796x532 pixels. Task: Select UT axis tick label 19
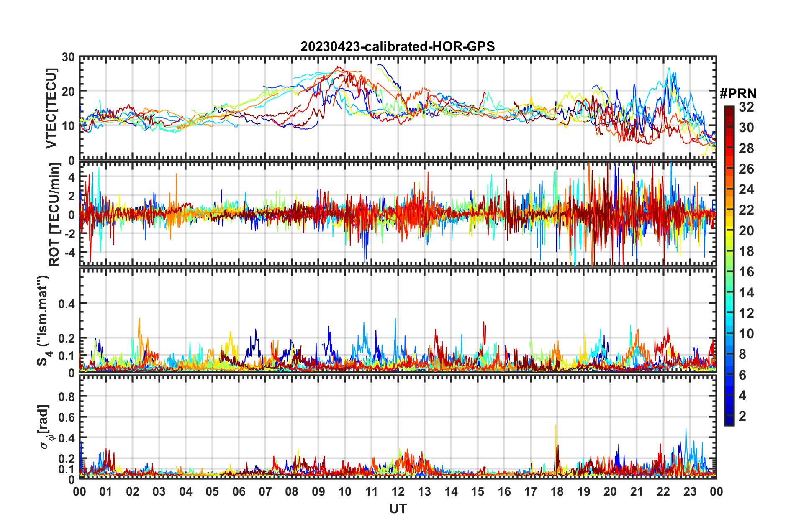click(584, 491)
